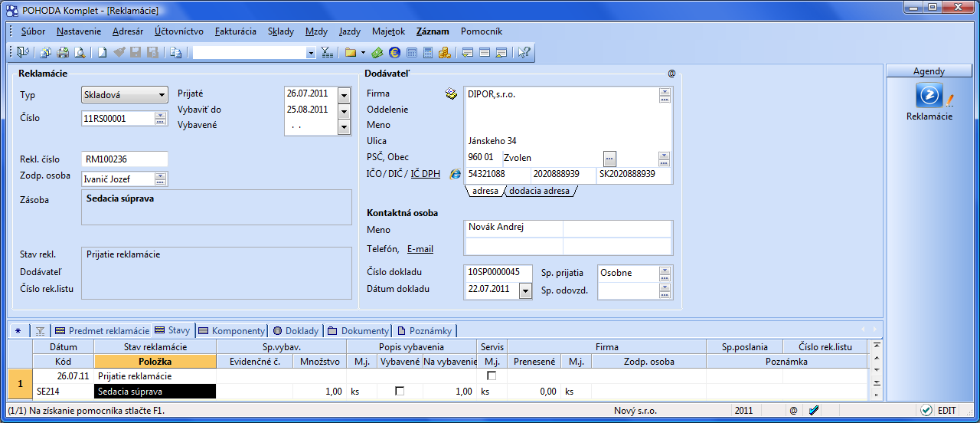Viewport: 980px width, 423px height.
Task: Click the Sp. odovzd. list button
Action: (665, 290)
